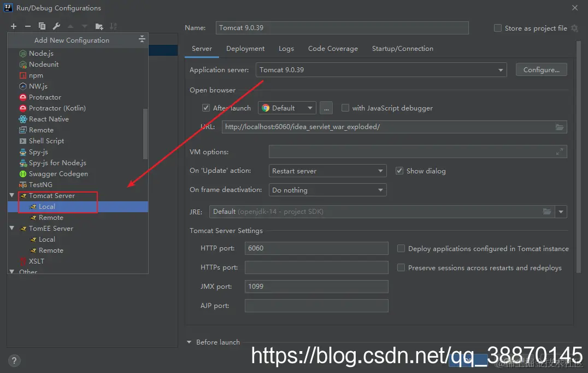Switch to the Code Coverage tab

click(x=333, y=49)
